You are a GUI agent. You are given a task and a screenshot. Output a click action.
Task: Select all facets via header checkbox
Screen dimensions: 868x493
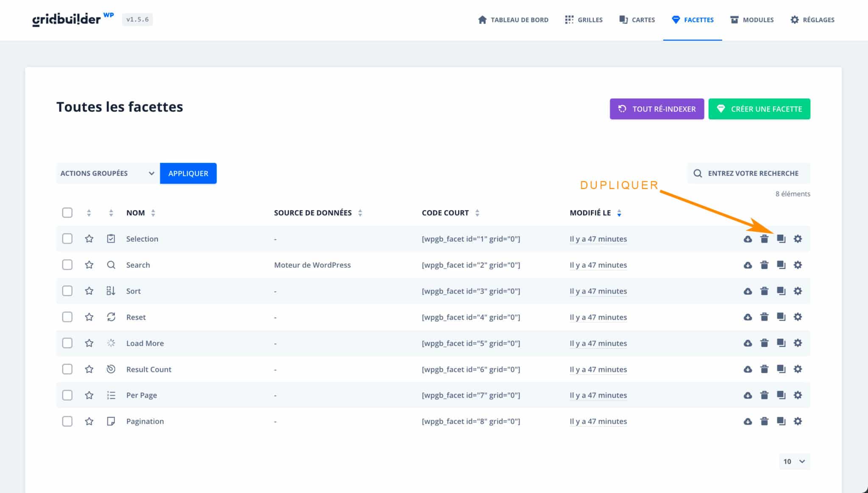pos(67,212)
